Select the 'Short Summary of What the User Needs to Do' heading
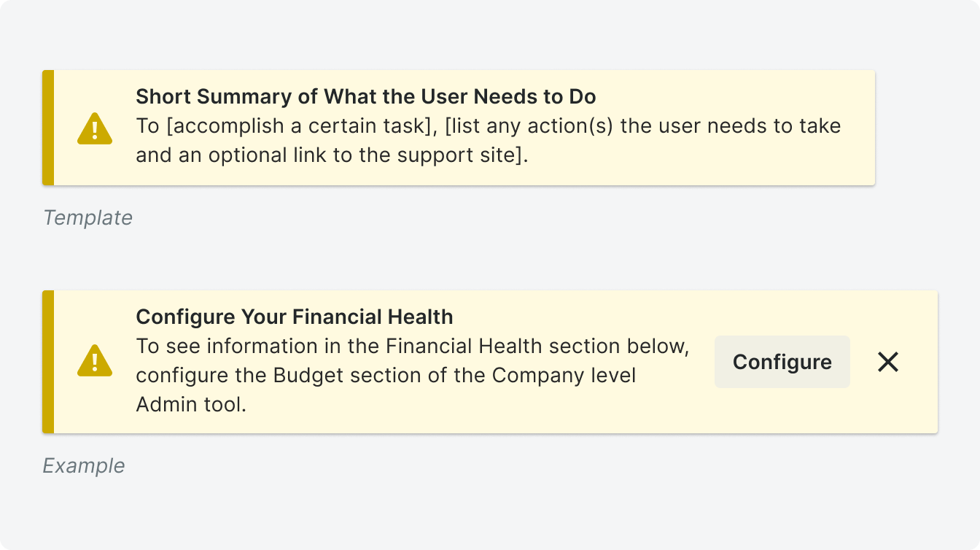The image size is (980, 550). [x=366, y=96]
